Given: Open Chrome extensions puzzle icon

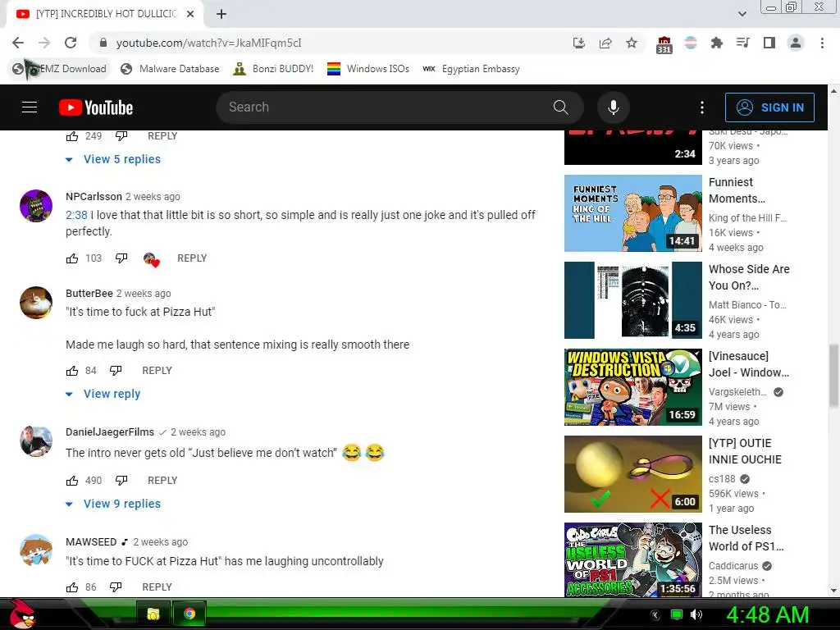Looking at the screenshot, I should pos(716,43).
